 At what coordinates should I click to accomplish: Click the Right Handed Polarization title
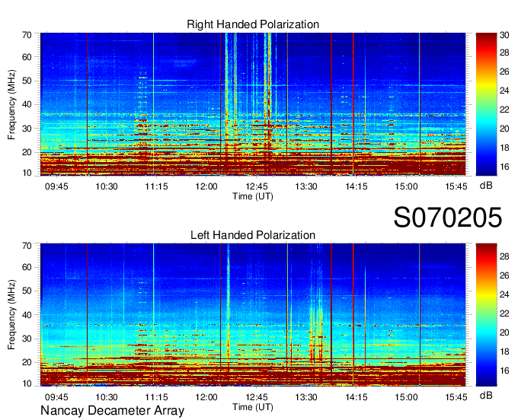(x=253, y=24)
